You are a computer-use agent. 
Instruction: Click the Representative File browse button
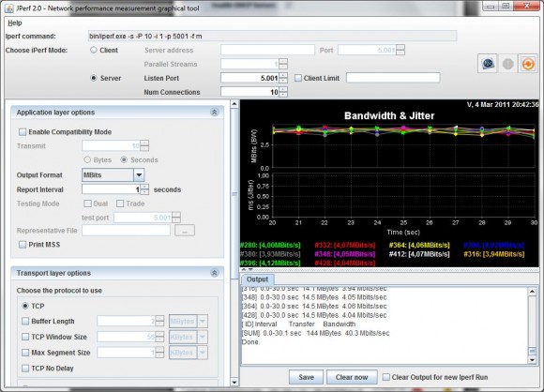(x=185, y=231)
